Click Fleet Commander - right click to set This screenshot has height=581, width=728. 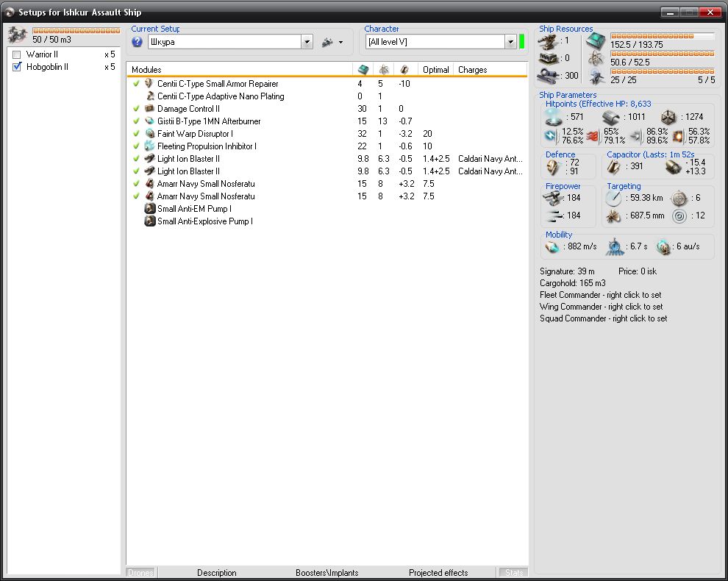[600, 295]
